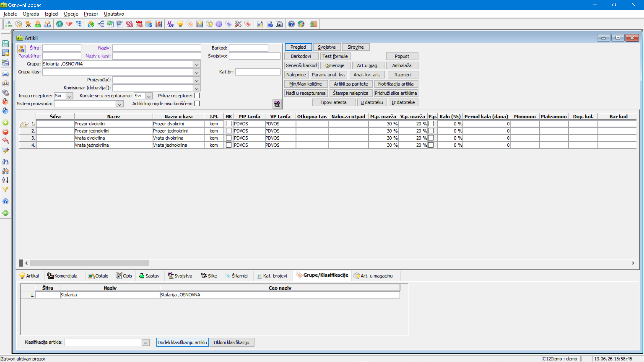Click the printer icon in the sidebar
The image size is (644, 362).
[5, 74]
